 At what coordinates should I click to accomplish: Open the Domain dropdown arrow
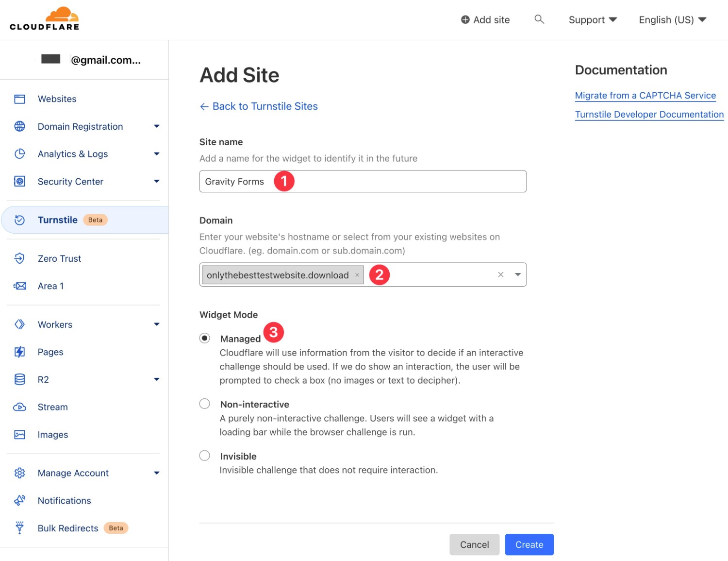tap(518, 274)
